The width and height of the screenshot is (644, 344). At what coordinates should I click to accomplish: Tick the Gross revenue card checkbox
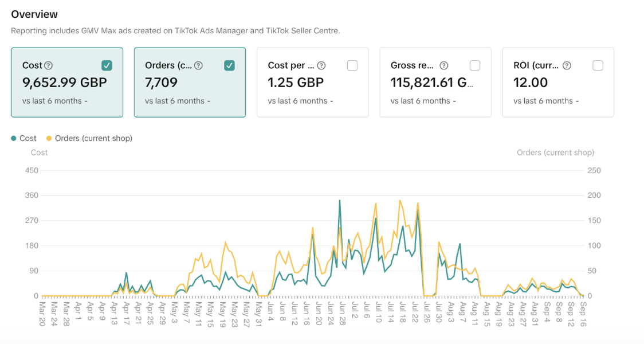pyautogui.click(x=475, y=65)
